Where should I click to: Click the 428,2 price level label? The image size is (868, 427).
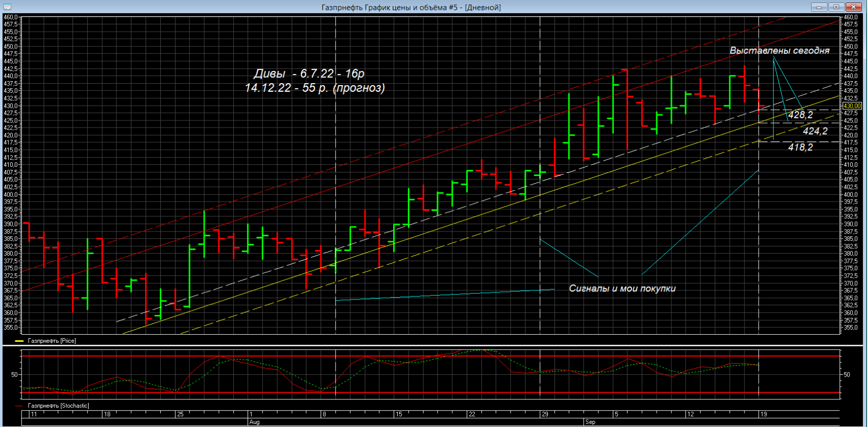tap(800, 115)
